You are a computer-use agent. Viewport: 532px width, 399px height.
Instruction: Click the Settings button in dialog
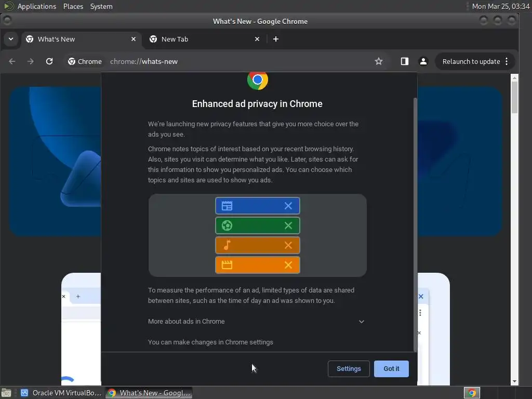pos(349,369)
